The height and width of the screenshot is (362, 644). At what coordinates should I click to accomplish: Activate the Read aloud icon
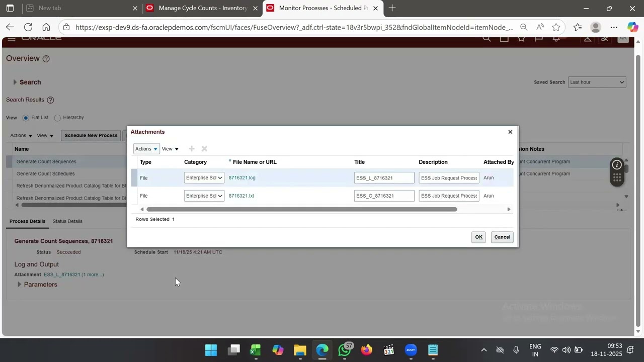coord(540,27)
